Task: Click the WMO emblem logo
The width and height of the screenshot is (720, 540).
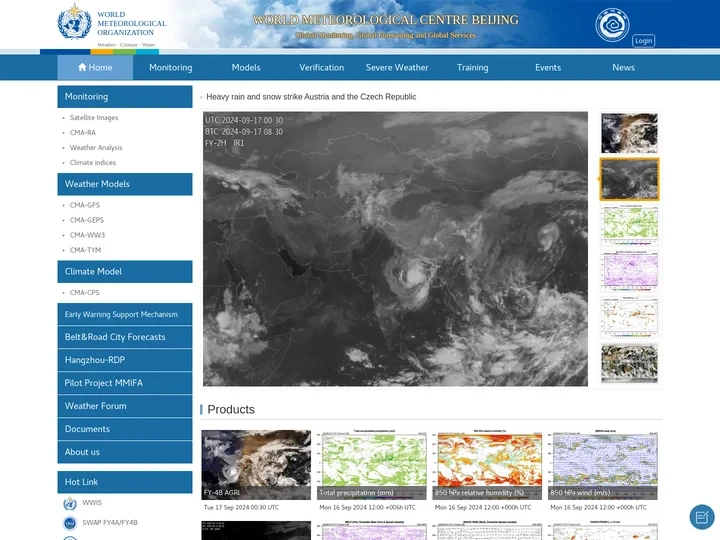Action: pos(74,22)
